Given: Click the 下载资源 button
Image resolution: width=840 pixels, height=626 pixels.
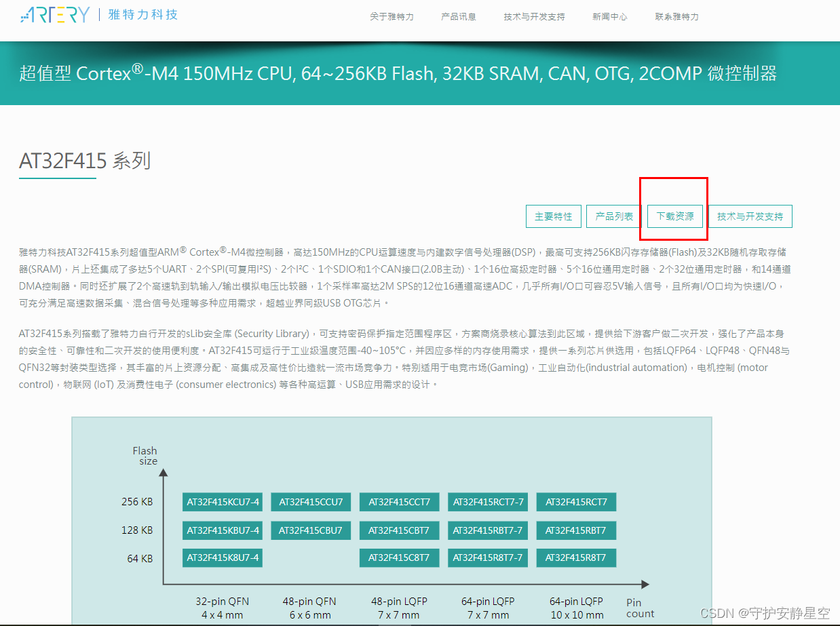Looking at the screenshot, I should (675, 216).
